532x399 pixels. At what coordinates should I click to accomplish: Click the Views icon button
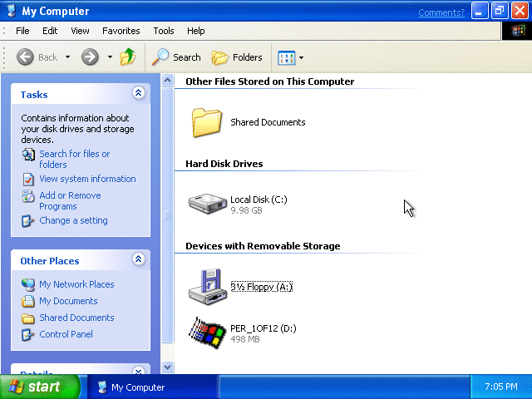click(286, 57)
